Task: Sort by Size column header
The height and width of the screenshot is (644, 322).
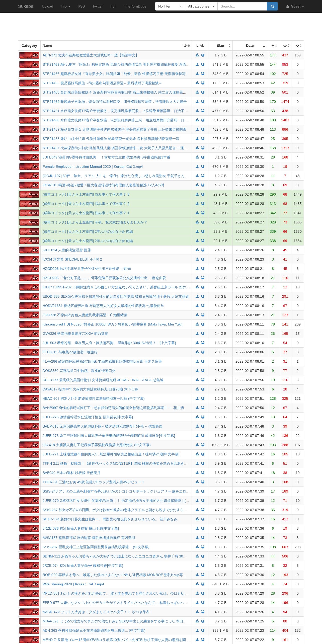Action: point(220,46)
